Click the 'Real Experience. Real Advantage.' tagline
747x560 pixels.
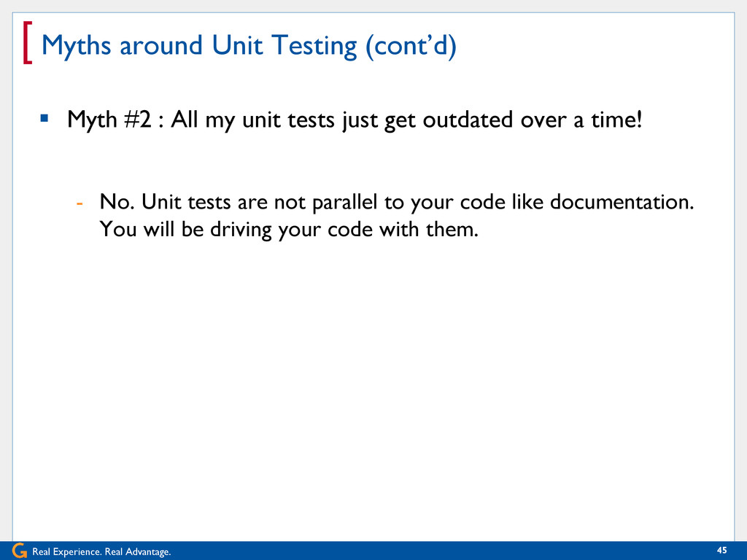click(101, 552)
